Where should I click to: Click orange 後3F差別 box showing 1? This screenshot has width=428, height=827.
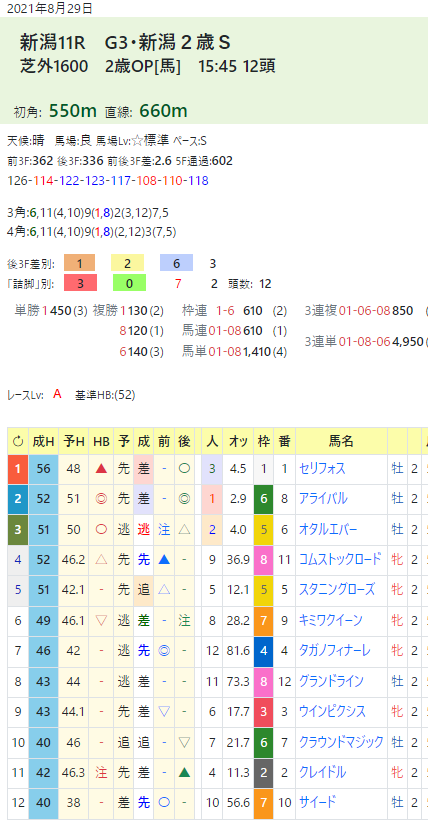coord(80,263)
